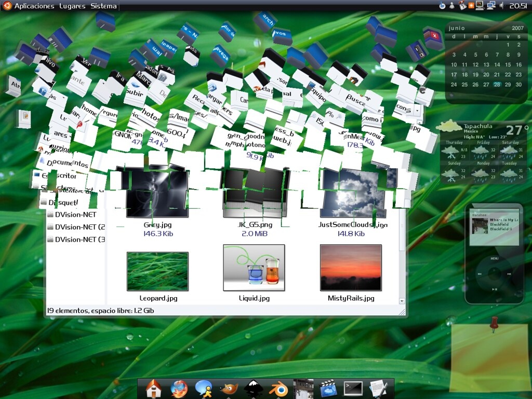Viewport: 532px width, 399px height.
Task: Open the Lugares menu
Action: click(x=72, y=6)
